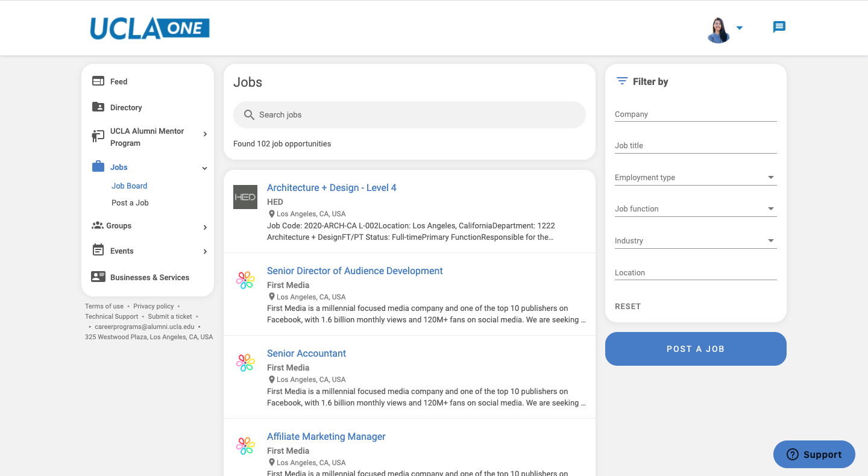The width and height of the screenshot is (868, 476).
Task: Click the Alumni Mentor Program icon
Action: [98, 136]
